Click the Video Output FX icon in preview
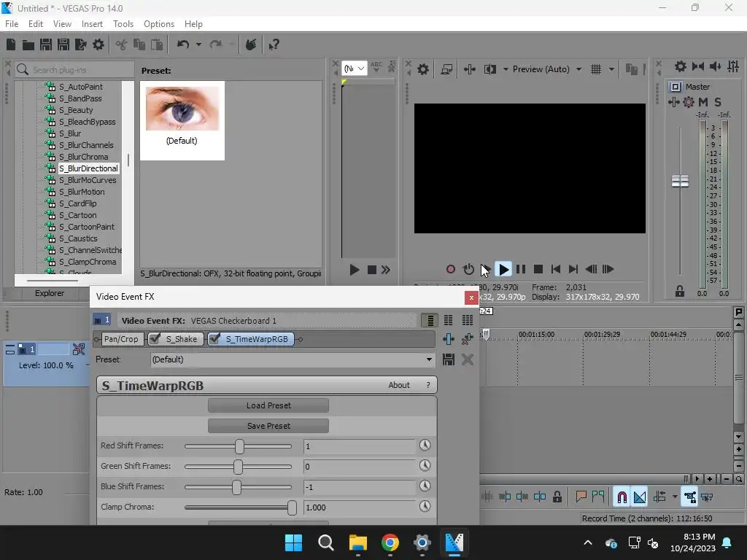The width and height of the screenshot is (747, 560). (x=470, y=69)
